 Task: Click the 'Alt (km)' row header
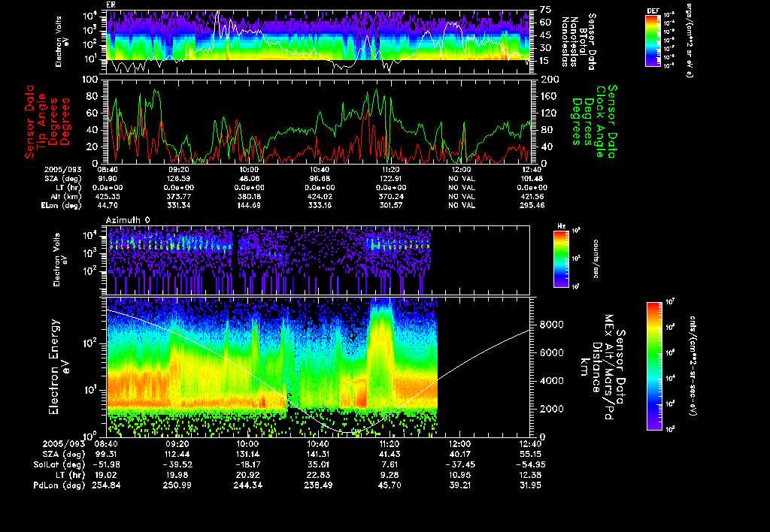tap(65, 196)
